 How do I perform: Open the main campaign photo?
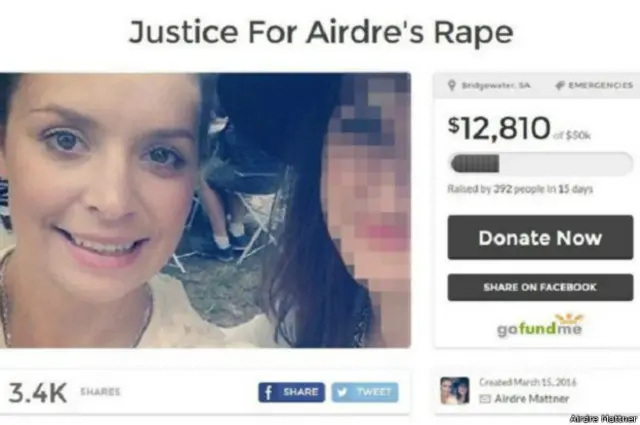point(205,210)
